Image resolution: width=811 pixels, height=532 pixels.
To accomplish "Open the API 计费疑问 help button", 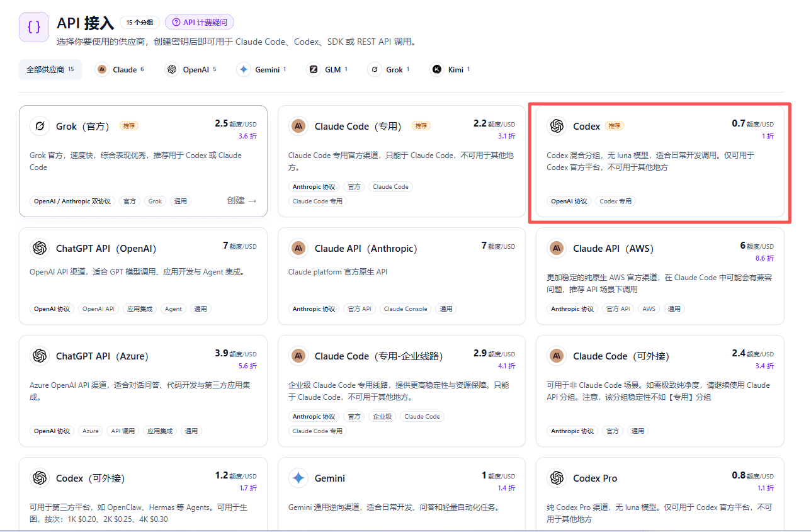I will tap(200, 23).
